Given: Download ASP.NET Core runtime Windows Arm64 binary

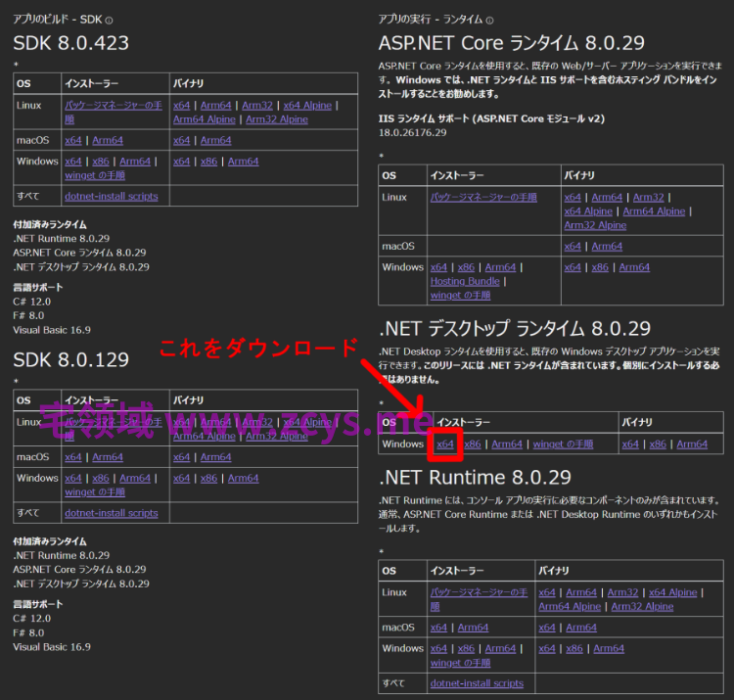Looking at the screenshot, I should [634, 267].
